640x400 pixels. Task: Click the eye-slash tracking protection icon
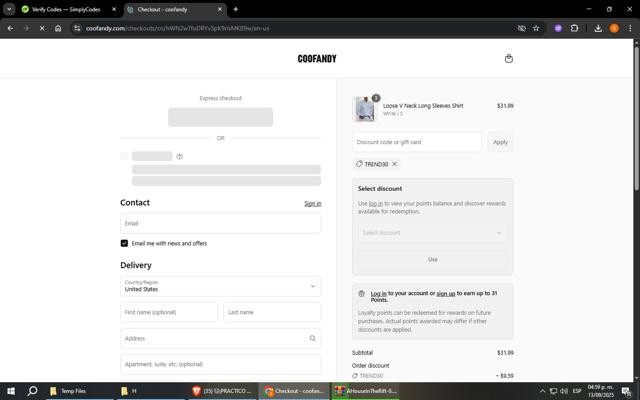[x=521, y=28]
